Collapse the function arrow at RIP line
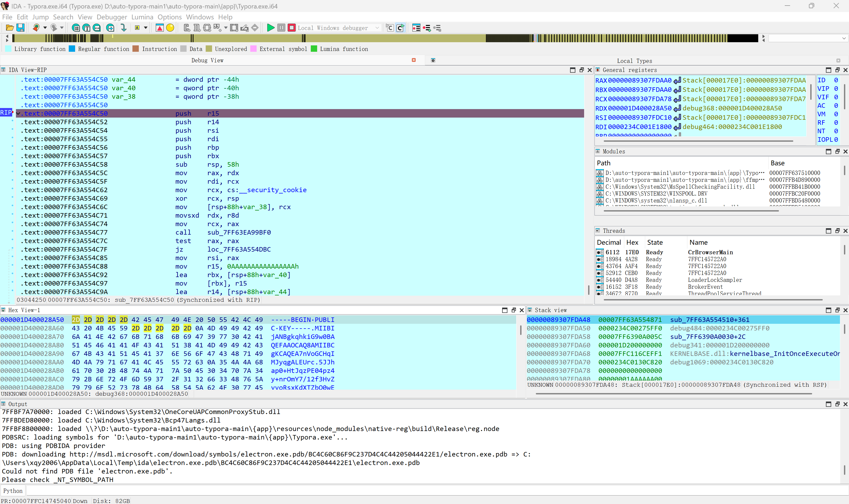Viewport: 849px width, 504px height. (x=18, y=113)
